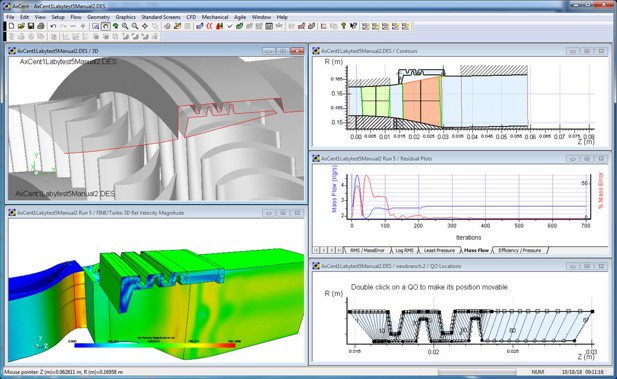Click the green shape icon after check mark
617x379 pixels.
point(239,26)
